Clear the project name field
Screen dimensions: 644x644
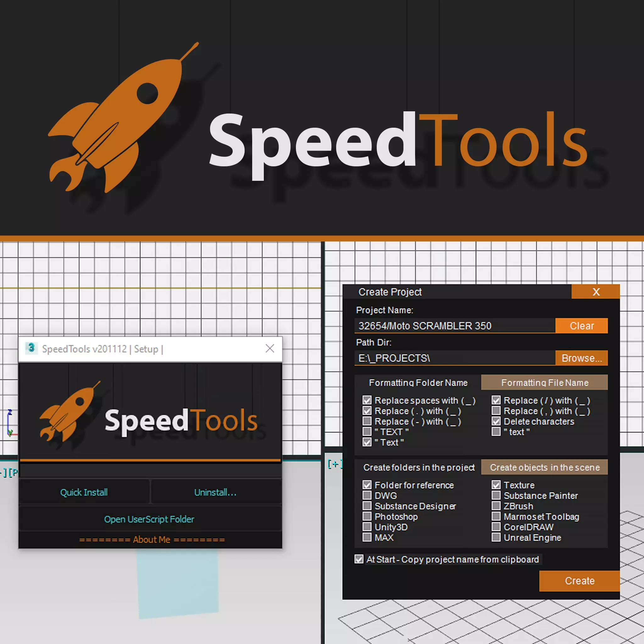581,325
